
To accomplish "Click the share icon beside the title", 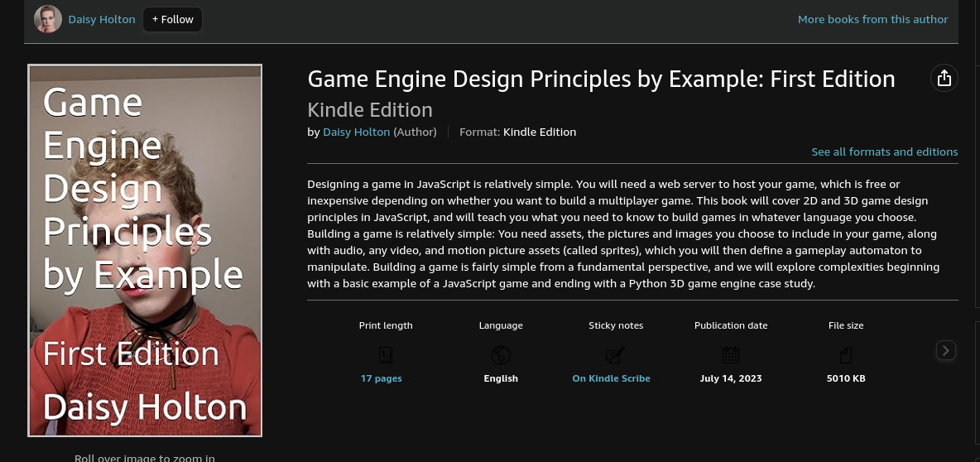I will 944,78.
